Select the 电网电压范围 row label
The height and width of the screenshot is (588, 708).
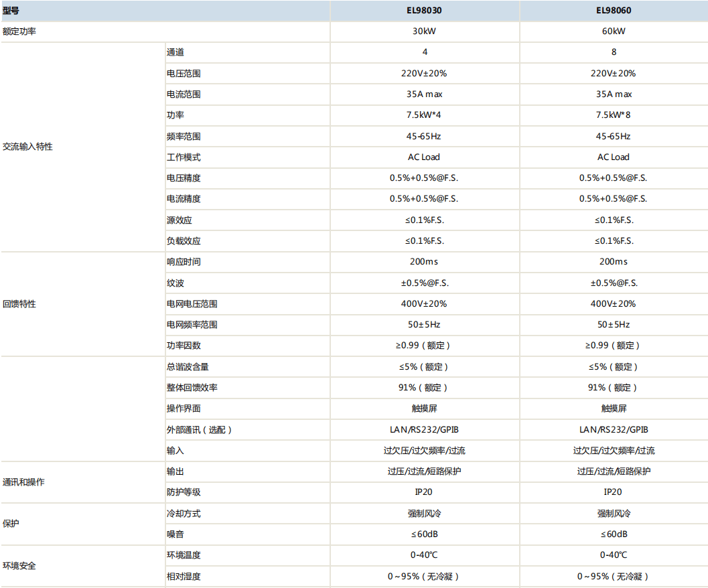tap(192, 304)
